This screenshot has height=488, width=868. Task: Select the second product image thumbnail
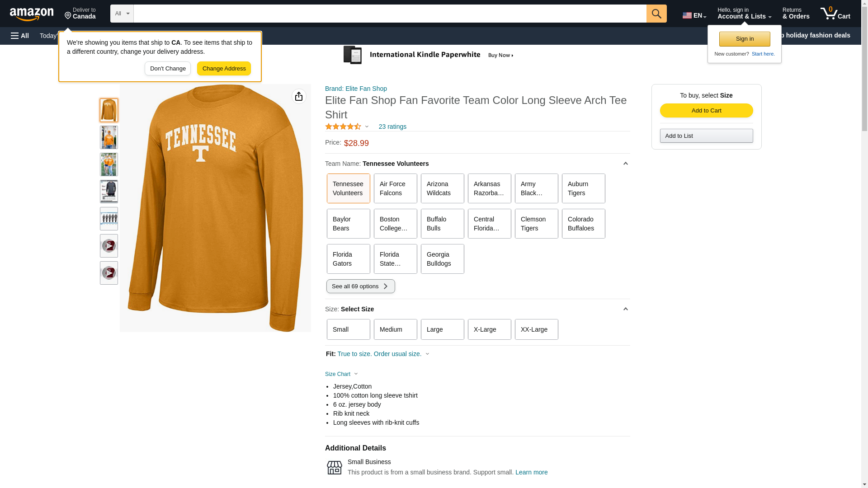pyautogui.click(x=109, y=137)
